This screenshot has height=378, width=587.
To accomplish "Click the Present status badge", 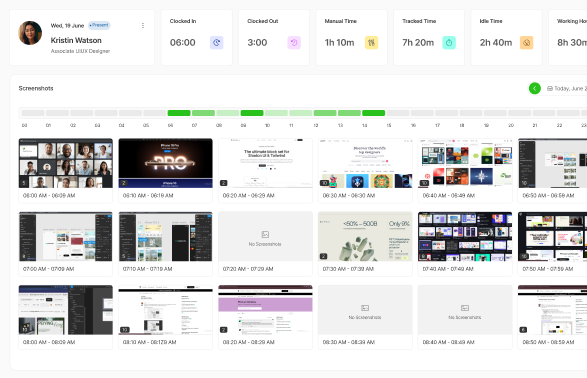I will click(x=99, y=25).
